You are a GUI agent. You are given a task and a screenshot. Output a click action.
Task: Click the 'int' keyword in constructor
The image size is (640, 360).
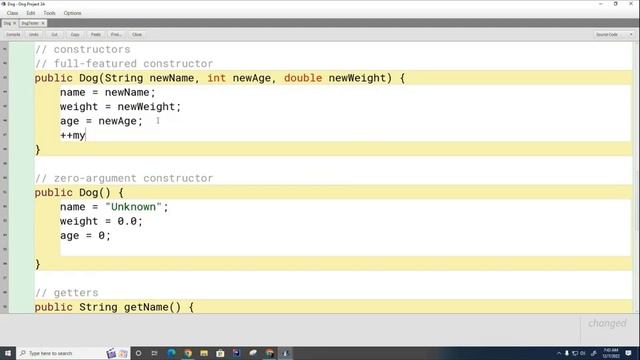point(216,78)
